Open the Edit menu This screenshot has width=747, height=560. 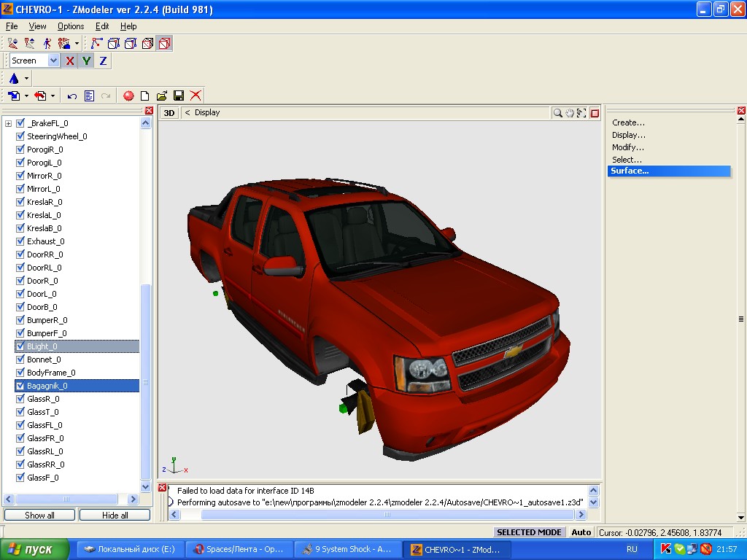click(x=102, y=26)
